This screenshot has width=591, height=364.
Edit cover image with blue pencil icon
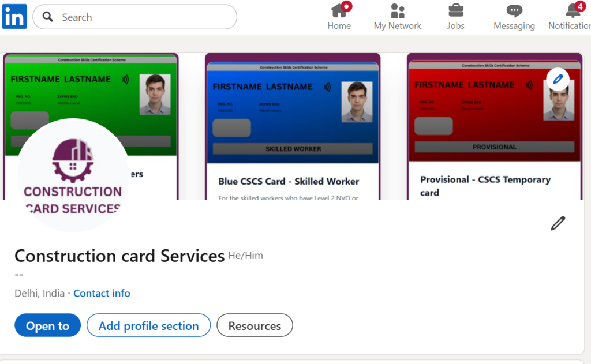pos(558,80)
